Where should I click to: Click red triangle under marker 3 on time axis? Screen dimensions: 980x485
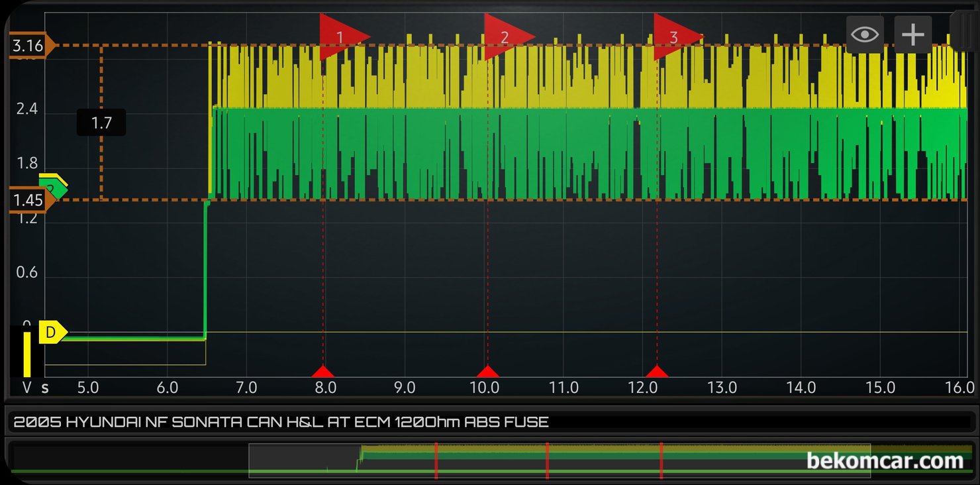(x=656, y=372)
